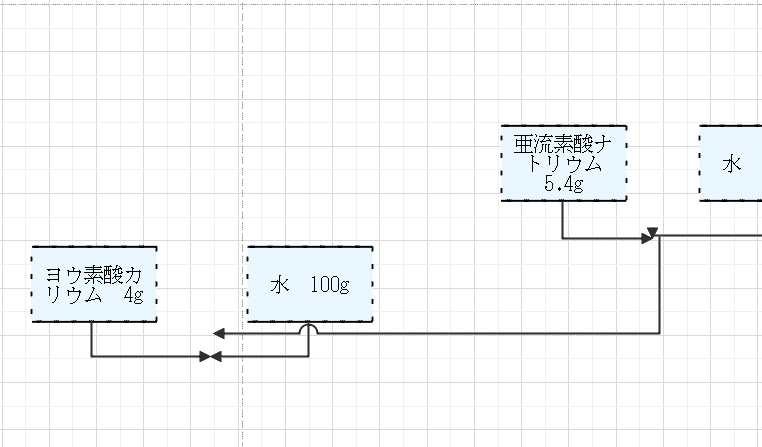This screenshot has height=447, width=762.
Task: Click the 5.4g text in the sodium box
Action: coord(564,184)
